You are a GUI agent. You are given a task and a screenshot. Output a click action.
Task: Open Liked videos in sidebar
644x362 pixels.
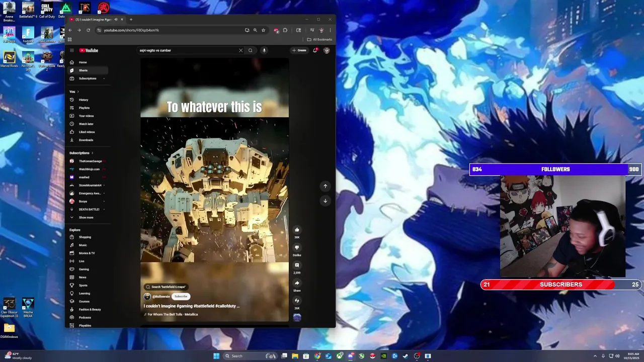[x=88, y=132]
